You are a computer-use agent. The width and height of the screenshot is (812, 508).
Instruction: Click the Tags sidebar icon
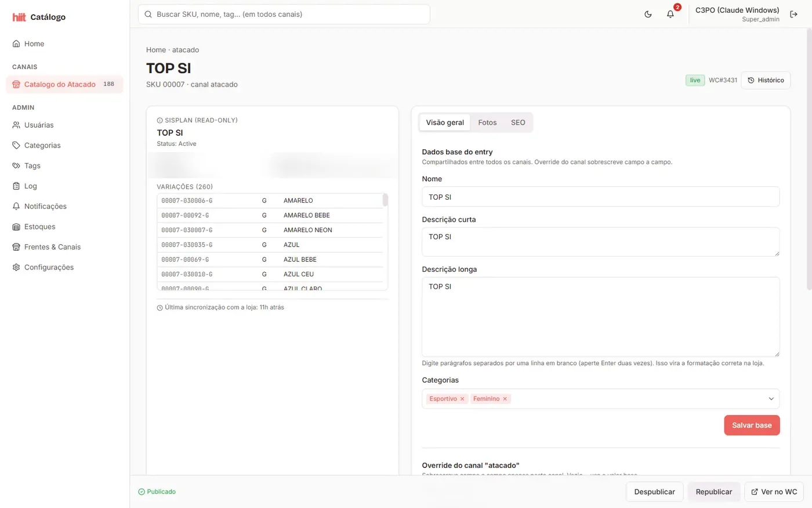pos(16,165)
